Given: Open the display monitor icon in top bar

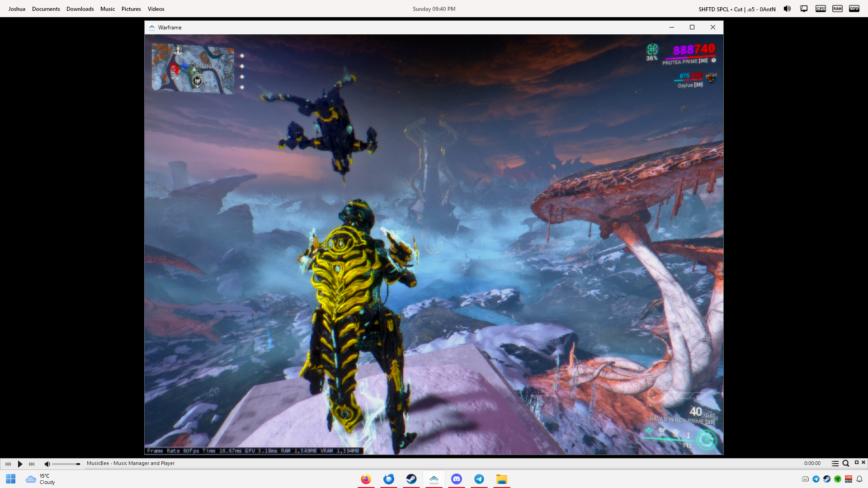Looking at the screenshot, I should pos(804,9).
